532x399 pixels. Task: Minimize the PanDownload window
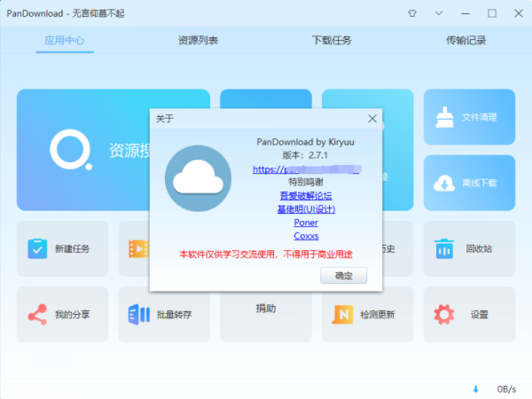click(x=465, y=13)
